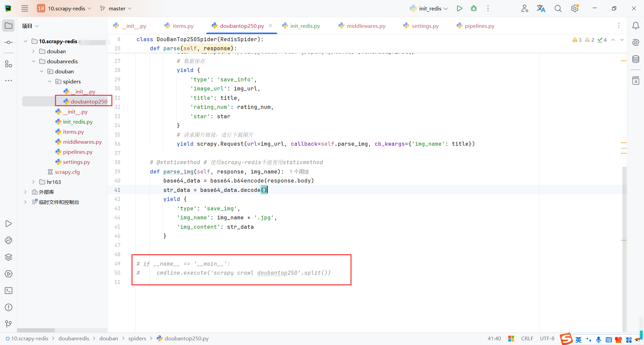The width and height of the screenshot is (644, 345).
Task: Open the 41:40 cursor position indicator
Action: point(494,339)
